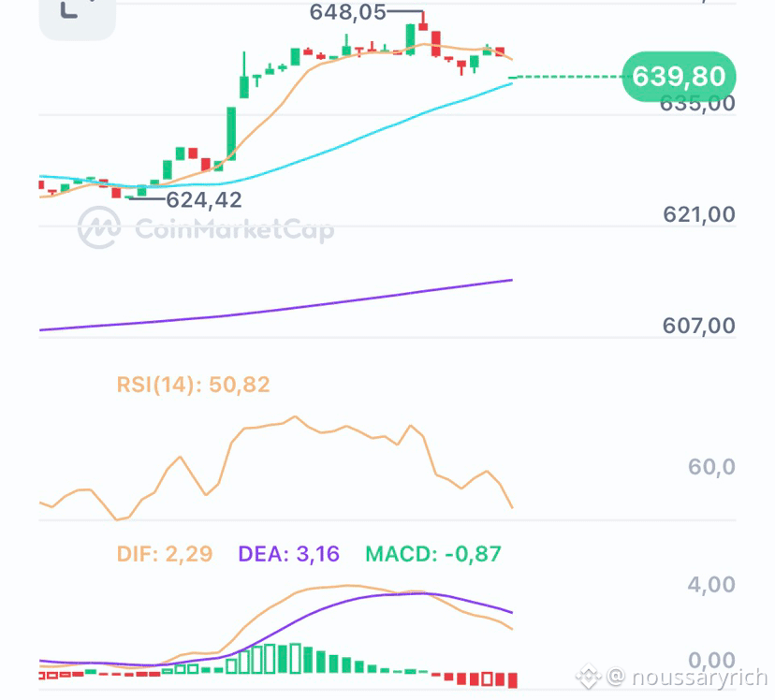Select the chart low marker 624,42
Image resolution: width=775 pixels, height=700 pixels.
pyautogui.click(x=204, y=200)
